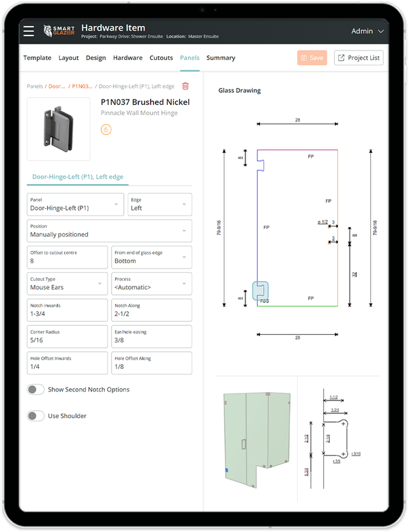Edit Offset to cutout centre field
Image resolution: width=409 pixels, height=532 pixels.
click(x=67, y=257)
